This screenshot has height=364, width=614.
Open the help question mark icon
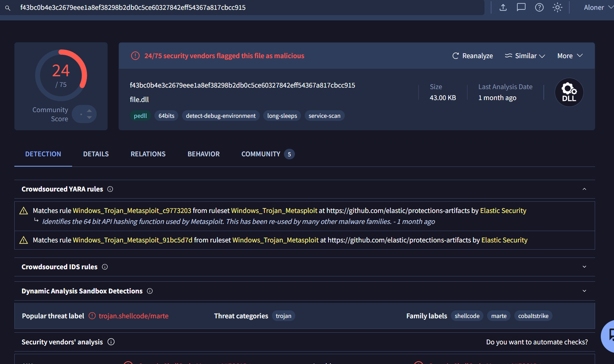[x=539, y=8]
